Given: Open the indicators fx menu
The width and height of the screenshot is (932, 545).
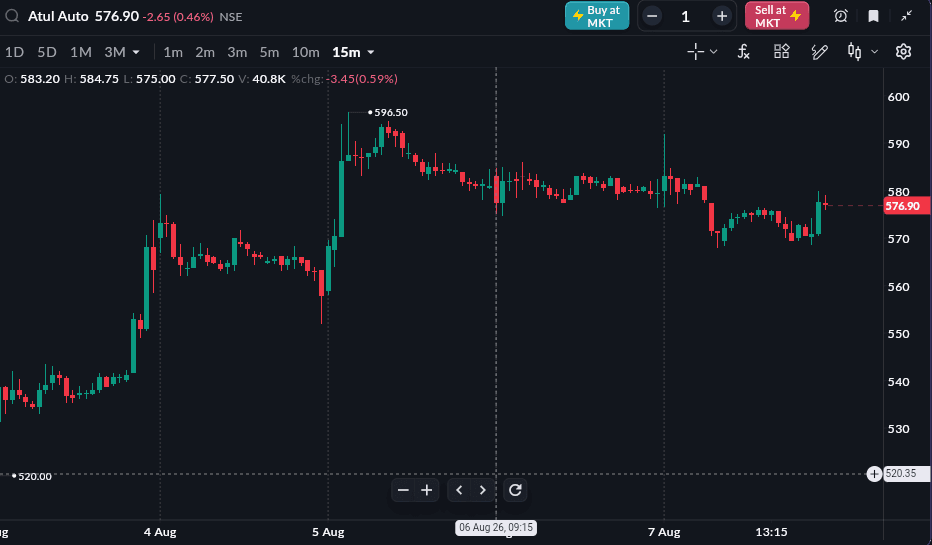Looking at the screenshot, I should pyautogui.click(x=744, y=52).
